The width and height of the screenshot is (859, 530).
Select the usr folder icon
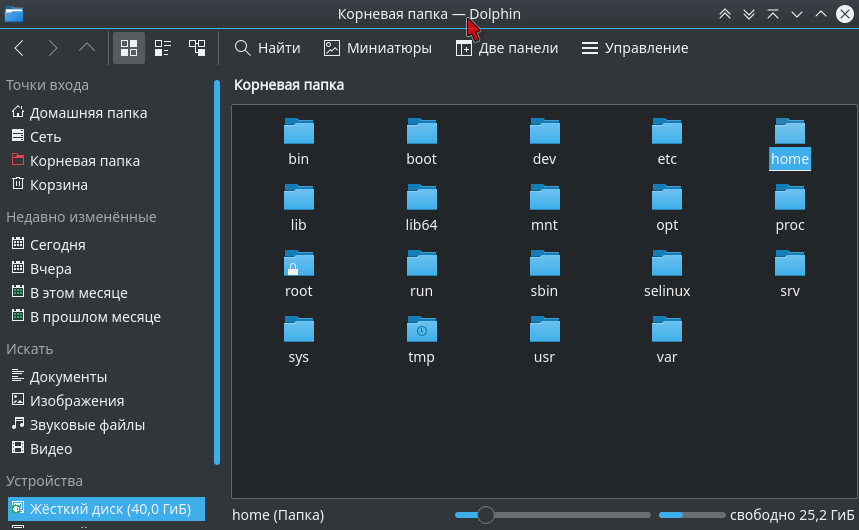click(545, 329)
